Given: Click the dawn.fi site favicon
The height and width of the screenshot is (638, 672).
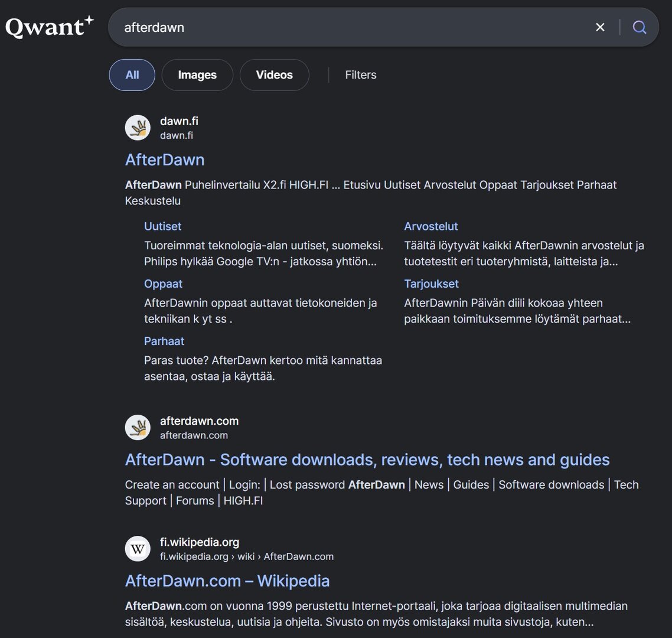Looking at the screenshot, I should (138, 128).
